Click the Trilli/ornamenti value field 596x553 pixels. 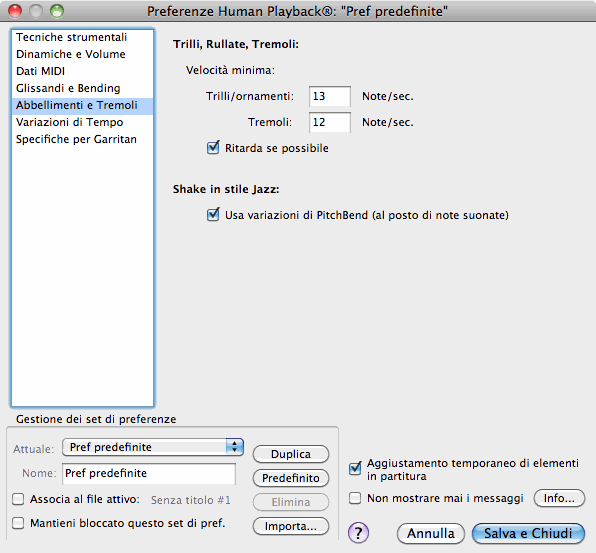click(330, 97)
